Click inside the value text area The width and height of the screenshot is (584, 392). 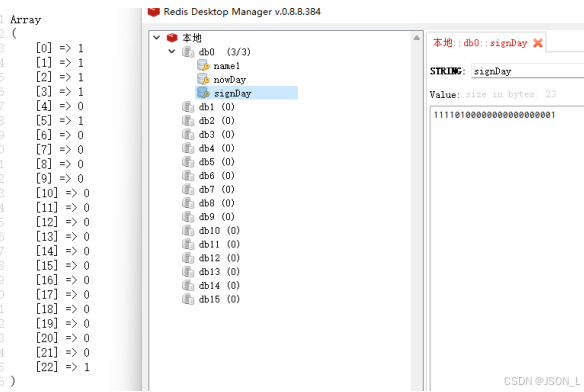click(507, 248)
